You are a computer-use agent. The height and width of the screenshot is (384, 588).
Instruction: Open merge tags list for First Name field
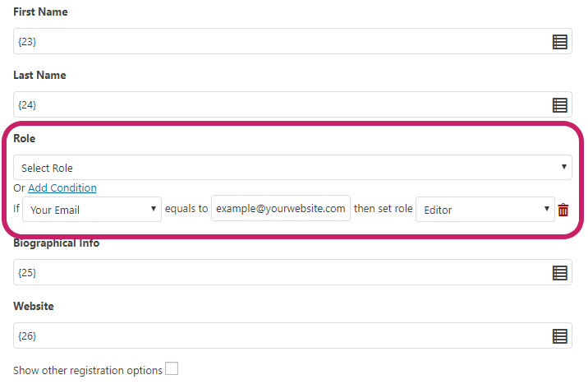pos(559,42)
